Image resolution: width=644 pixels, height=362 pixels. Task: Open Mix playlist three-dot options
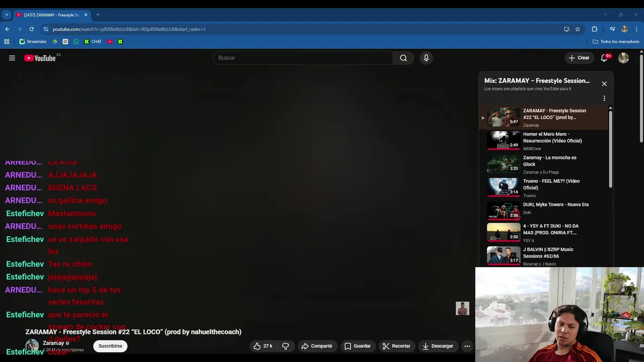(604, 99)
